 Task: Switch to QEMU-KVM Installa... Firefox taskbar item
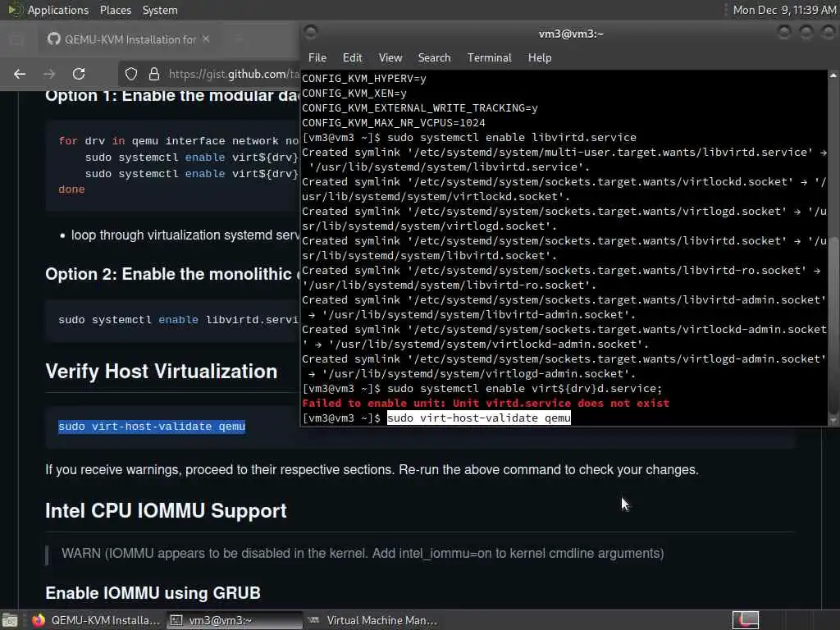click(97, 620)
